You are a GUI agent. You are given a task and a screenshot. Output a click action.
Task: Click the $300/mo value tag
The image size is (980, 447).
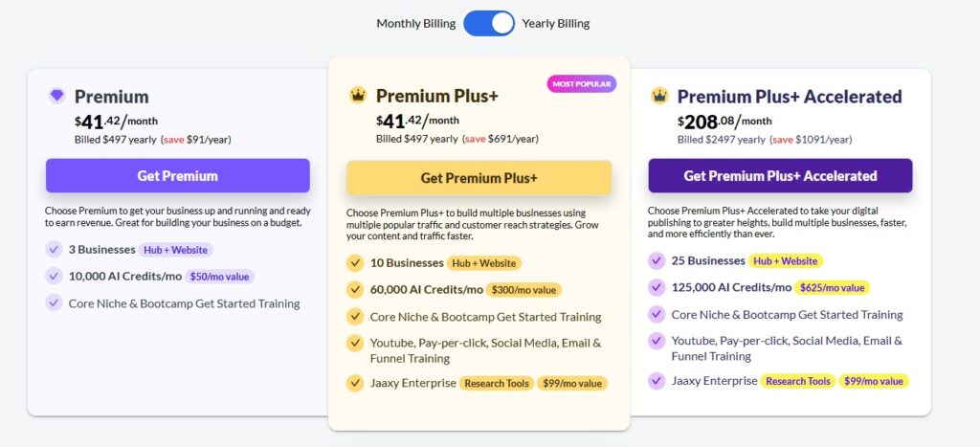(x=523, y=289)
